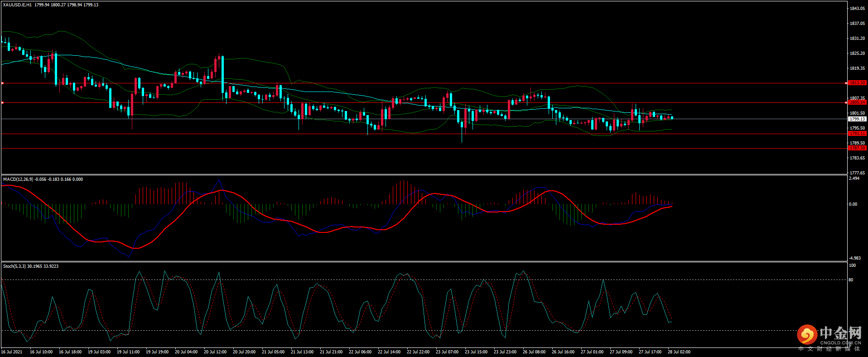Click the 23 Jul 07:00 time label
The height and width of the screenshot is (357, 868).
[x=447, y=352]
